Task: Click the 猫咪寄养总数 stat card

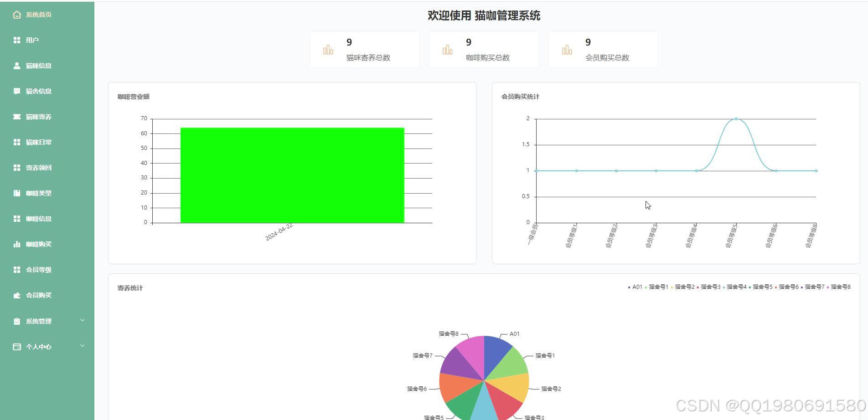Action: [x=364, y=49]
